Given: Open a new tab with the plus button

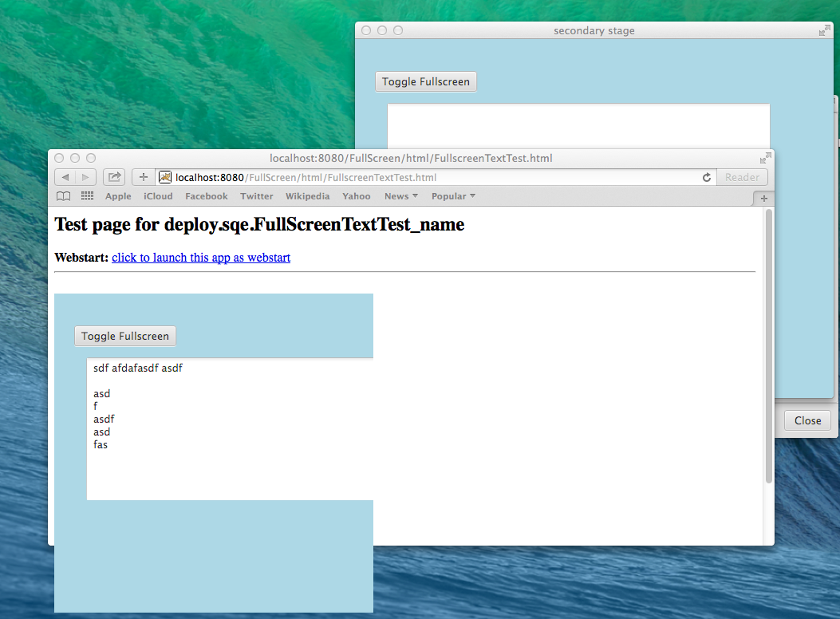Looking at the screenshot, I should point(763,198).
